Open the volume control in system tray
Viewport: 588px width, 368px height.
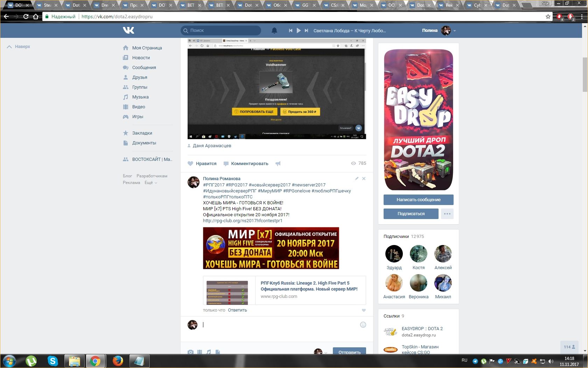point(551,361)
